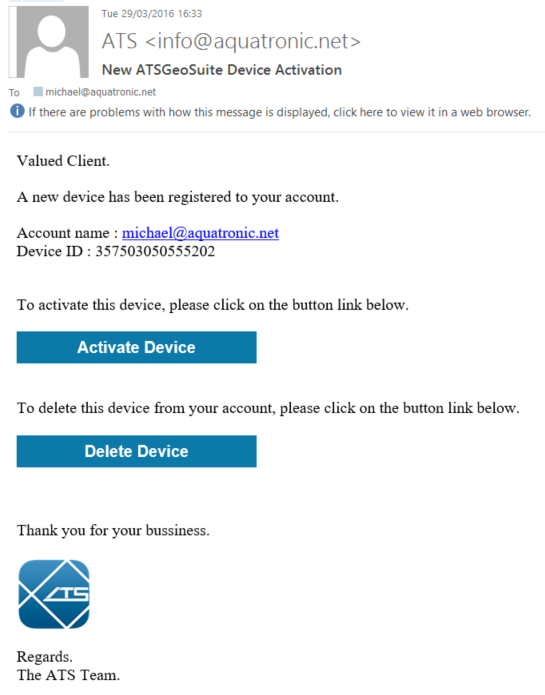Viewport: 545px width, 695px height.
Task: Select the sender ATS <info@aquatronic.net>
Action: click(231, 41)
